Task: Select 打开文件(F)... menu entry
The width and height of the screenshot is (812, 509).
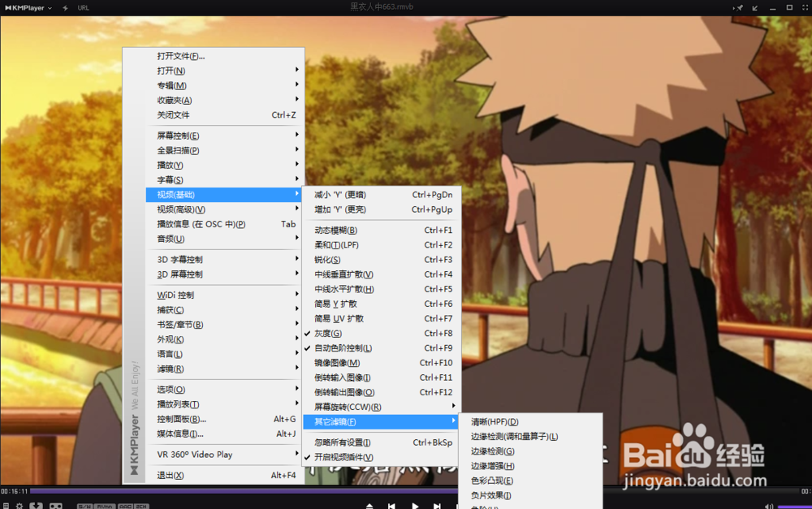Action: 225,56
